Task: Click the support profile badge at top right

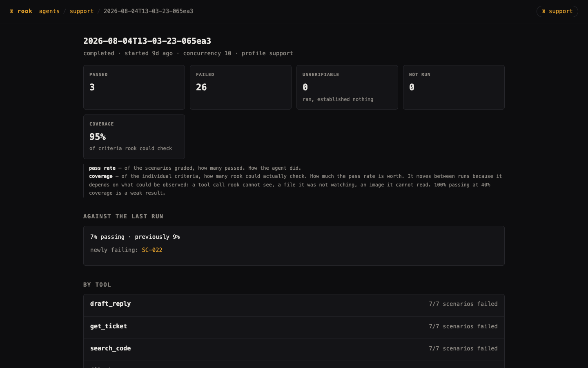Action: [557, 11]
